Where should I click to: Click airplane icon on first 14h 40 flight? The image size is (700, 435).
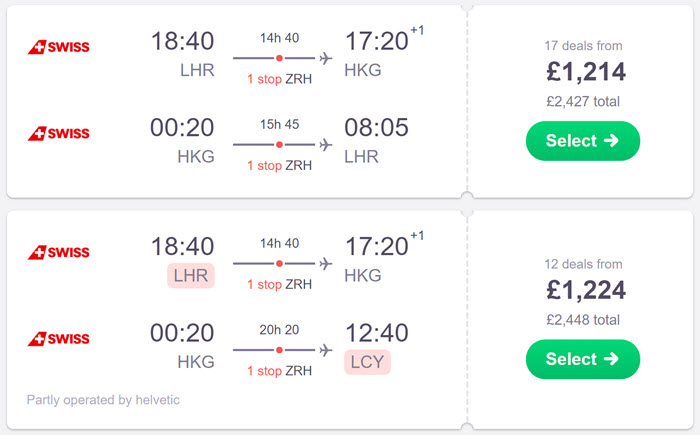pyautogui.click(x=326, y=58)
